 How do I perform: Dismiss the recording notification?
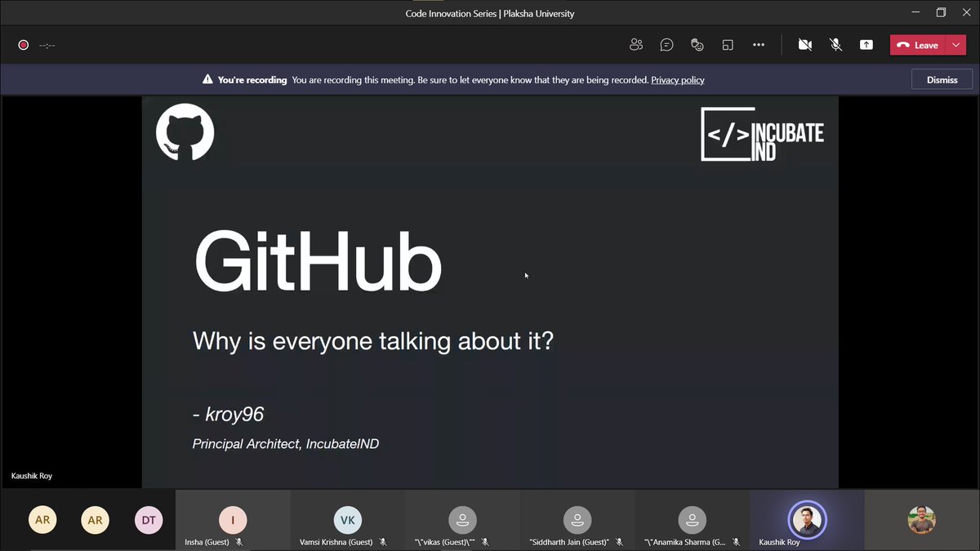tap(942, 80)
